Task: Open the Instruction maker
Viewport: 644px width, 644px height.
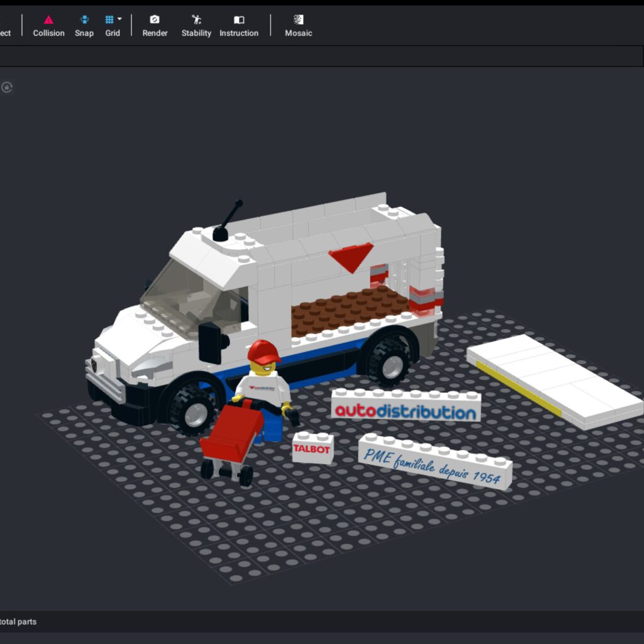Action: click(x=238, y=26)
